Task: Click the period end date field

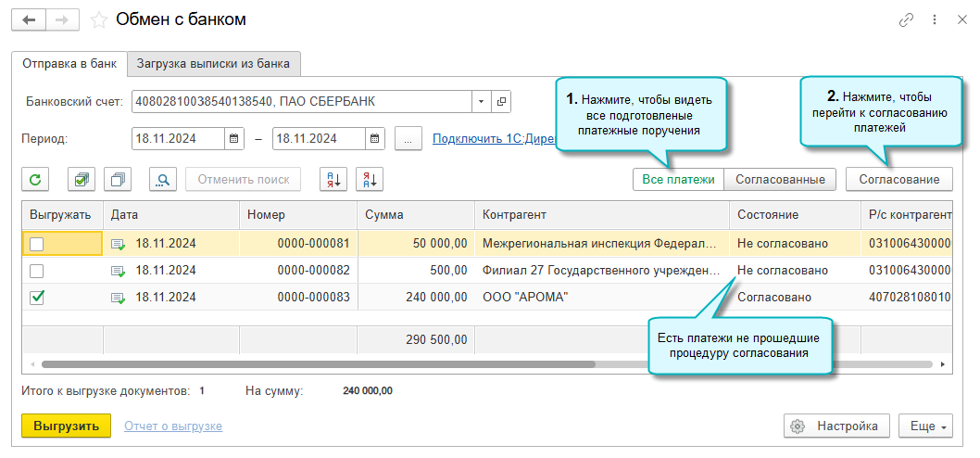Action: (x=320, y=138)
